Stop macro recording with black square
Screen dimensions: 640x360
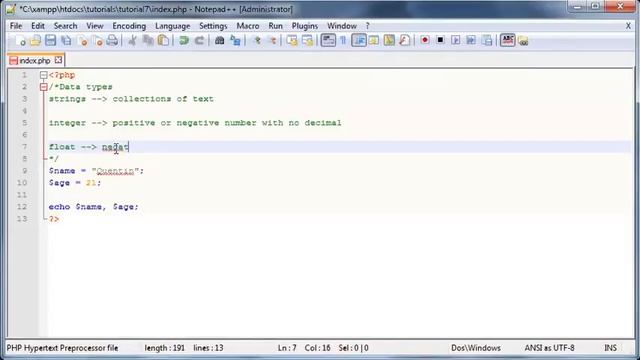click(440, 40)
